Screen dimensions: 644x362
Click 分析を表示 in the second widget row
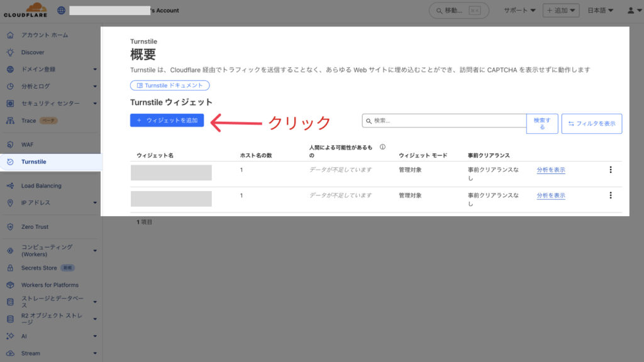(x=551, y=195)
